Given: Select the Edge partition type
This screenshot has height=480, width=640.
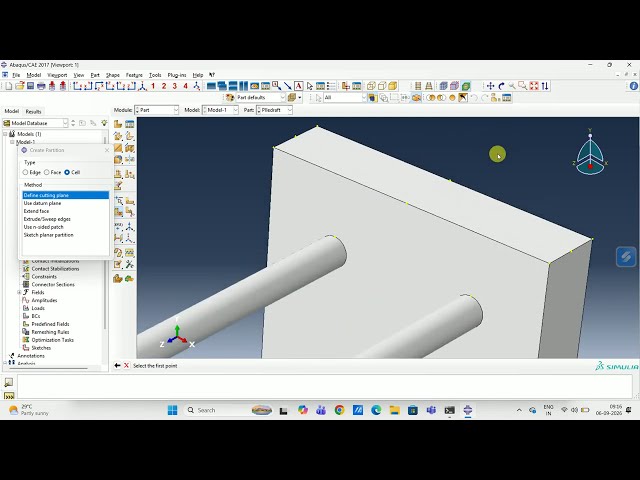Looking at the screenshot, I should click(x=25, y=172).
